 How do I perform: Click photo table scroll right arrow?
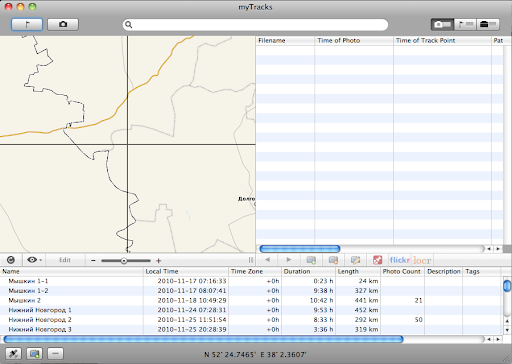(498, 249)
